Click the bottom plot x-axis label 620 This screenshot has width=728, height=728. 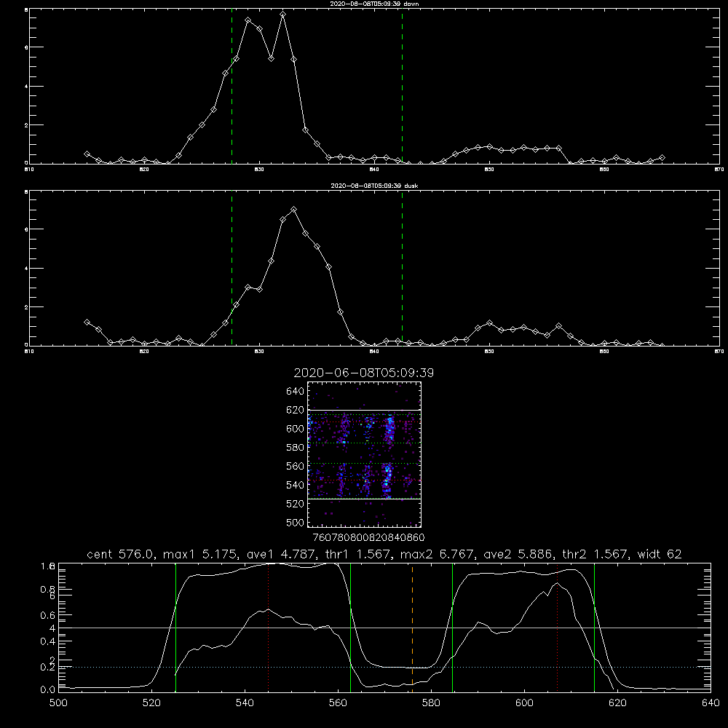pos(617,703)
